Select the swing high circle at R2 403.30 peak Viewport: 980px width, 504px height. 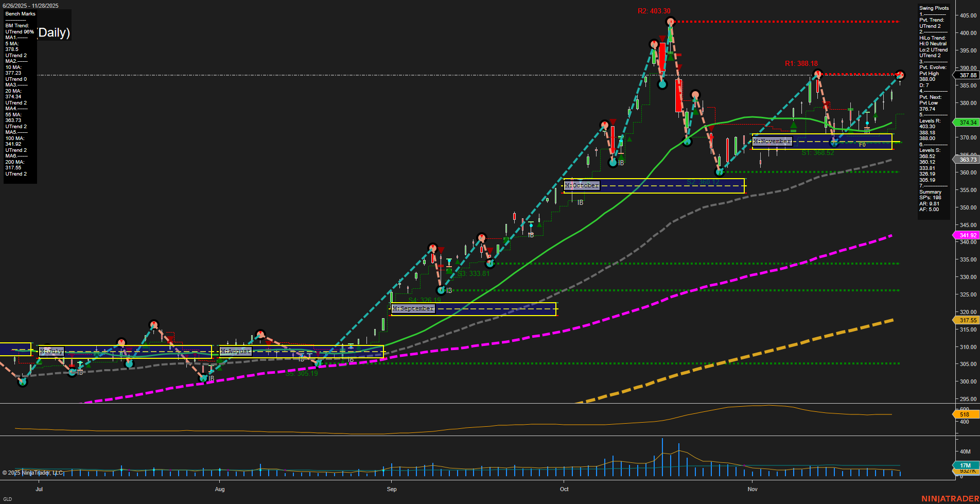tap(670, 21)
